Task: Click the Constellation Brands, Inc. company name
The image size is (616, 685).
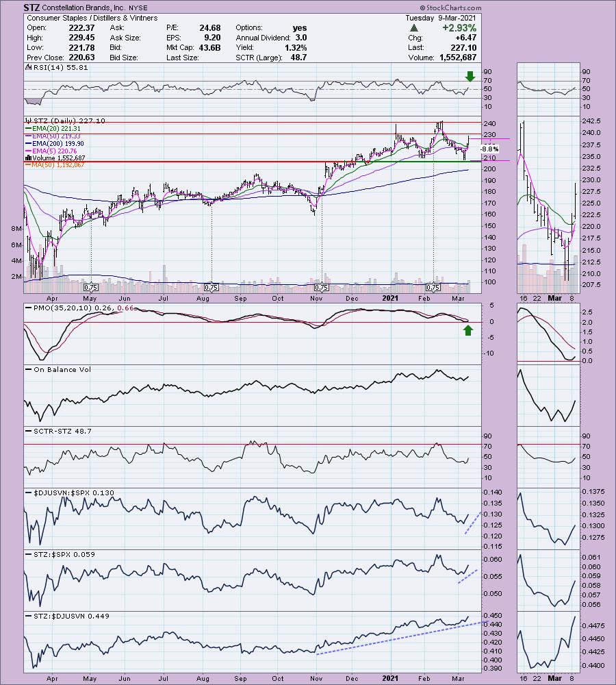Action: pos(82,8)
